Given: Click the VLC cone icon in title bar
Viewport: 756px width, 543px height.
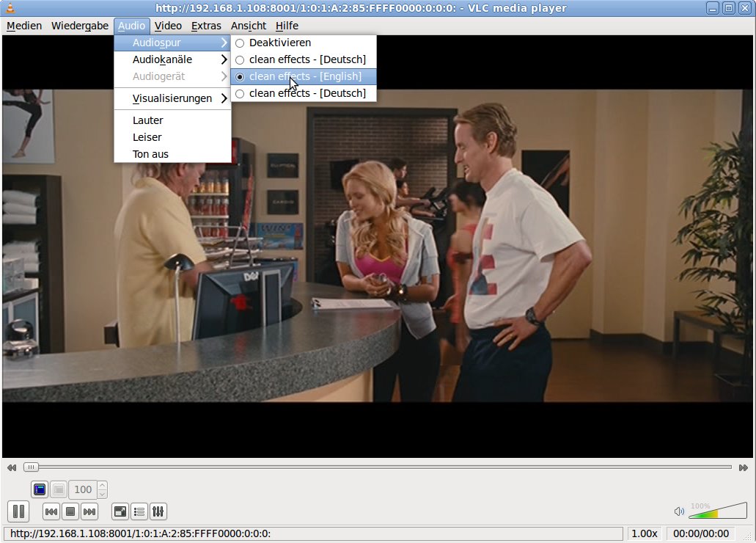Looking at the screenshot, I should (10, 8).
